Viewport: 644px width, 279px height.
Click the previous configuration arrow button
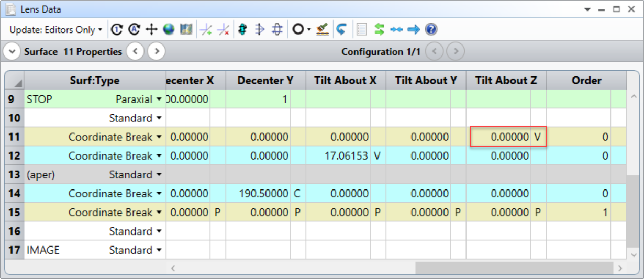[435, 52]
